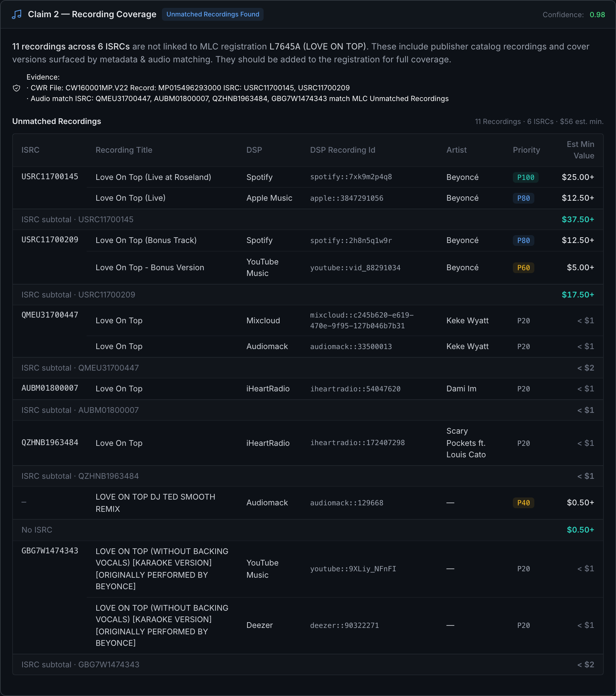This screenshot has height=696, width=616.
Task: Click the Priority column header
Action: point(526,150)
